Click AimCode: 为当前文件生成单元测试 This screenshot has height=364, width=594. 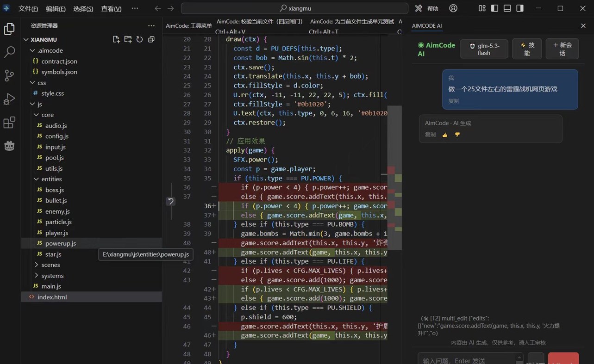point(352,21)
